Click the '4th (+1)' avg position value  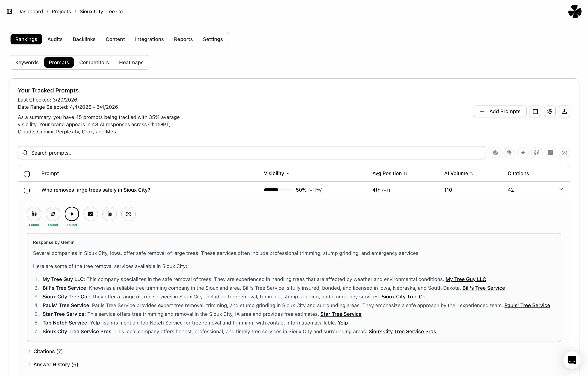tap(381, 190)
